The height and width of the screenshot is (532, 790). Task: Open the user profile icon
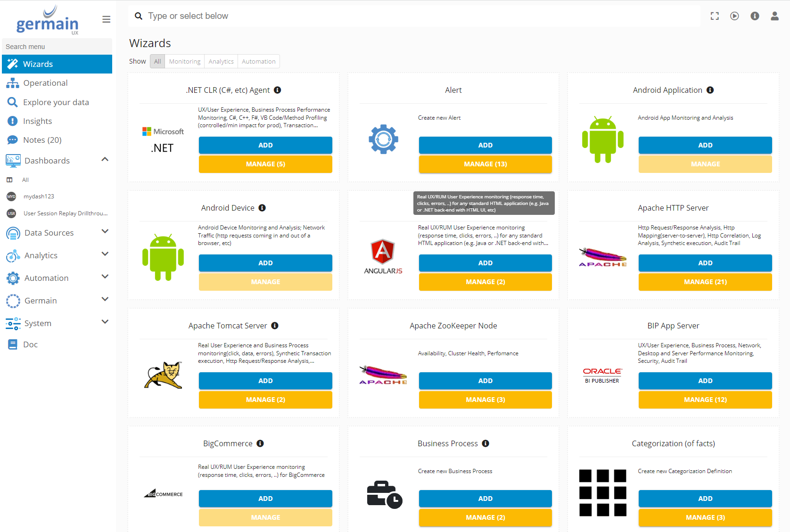pos(774,16)
